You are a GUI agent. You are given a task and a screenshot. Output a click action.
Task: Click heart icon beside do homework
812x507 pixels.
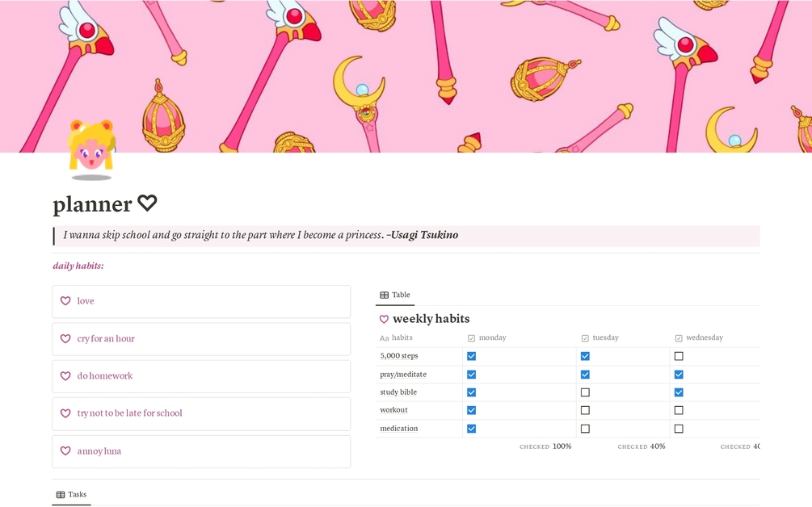(x=65, y=375)
